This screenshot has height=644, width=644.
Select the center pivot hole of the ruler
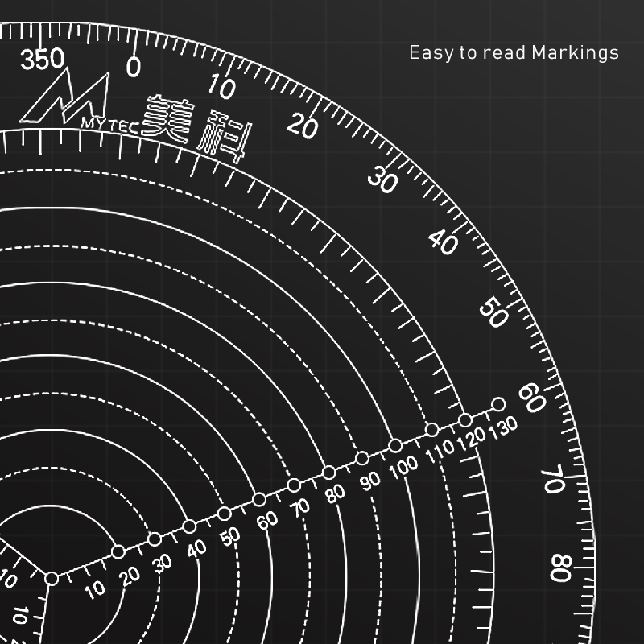click(x=52, y=578)
